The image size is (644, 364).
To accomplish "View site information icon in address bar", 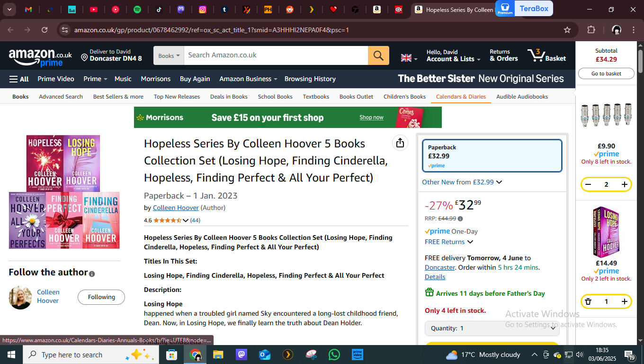I will tap(65, 30).
